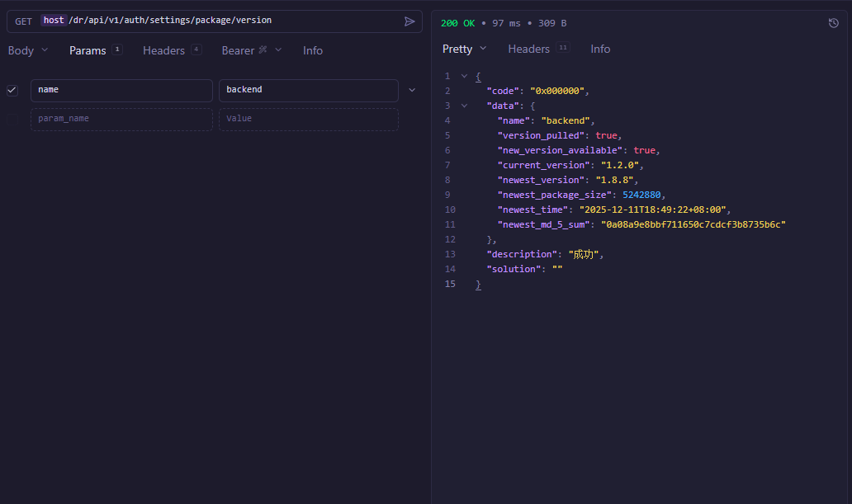Click the empty param_name input field

click(121, 119)
